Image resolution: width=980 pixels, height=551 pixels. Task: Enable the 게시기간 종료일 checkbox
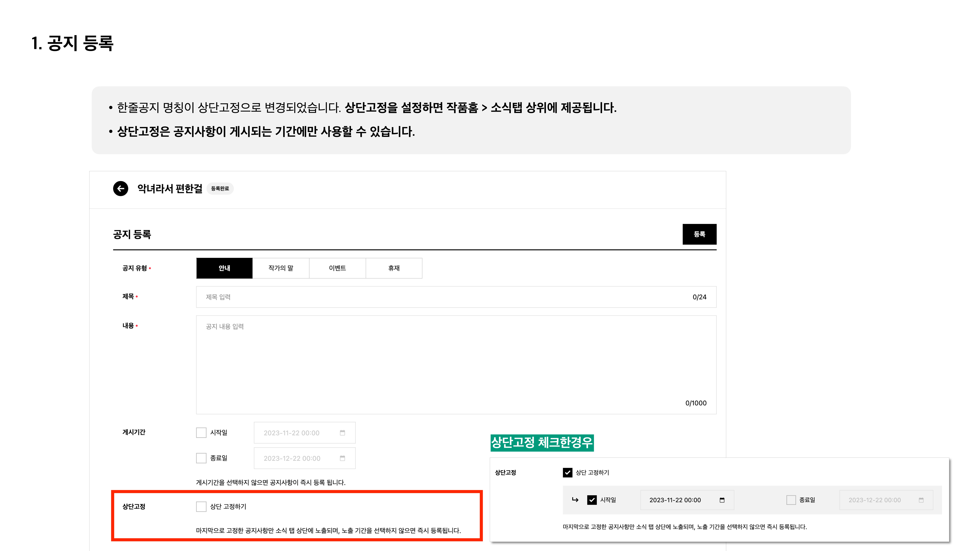click(201, 458)
